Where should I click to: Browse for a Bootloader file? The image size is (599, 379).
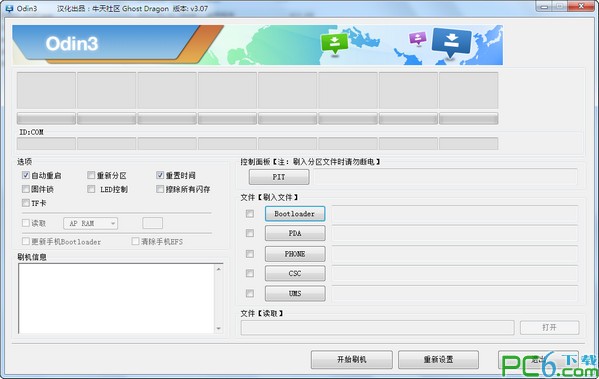(x=295, y=214)
